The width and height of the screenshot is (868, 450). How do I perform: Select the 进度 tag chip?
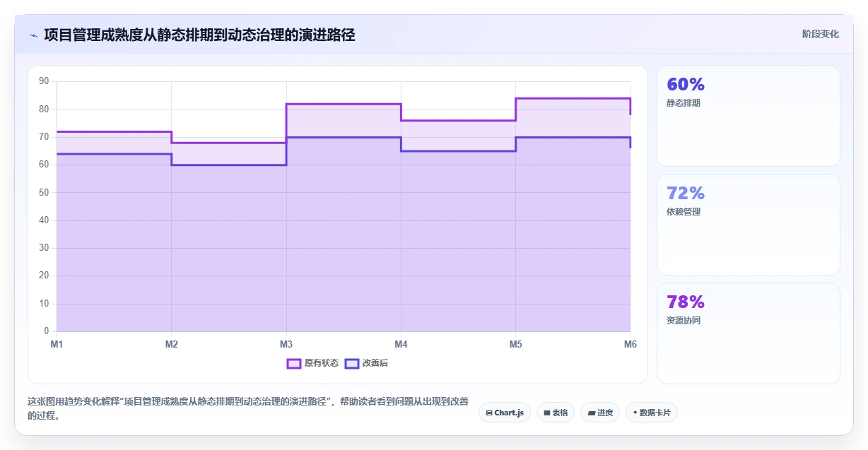(x=600, y=413)
